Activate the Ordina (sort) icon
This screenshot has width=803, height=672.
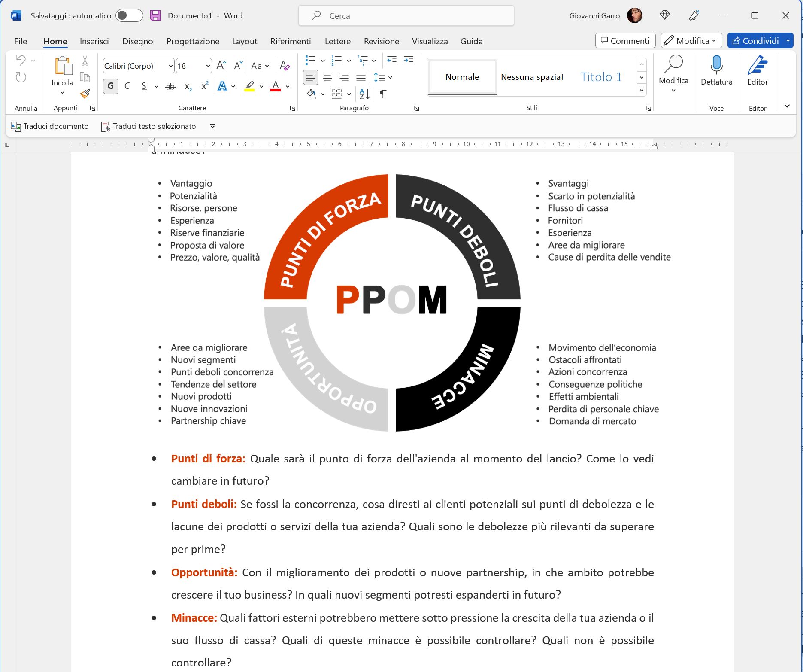pos(364,94)
